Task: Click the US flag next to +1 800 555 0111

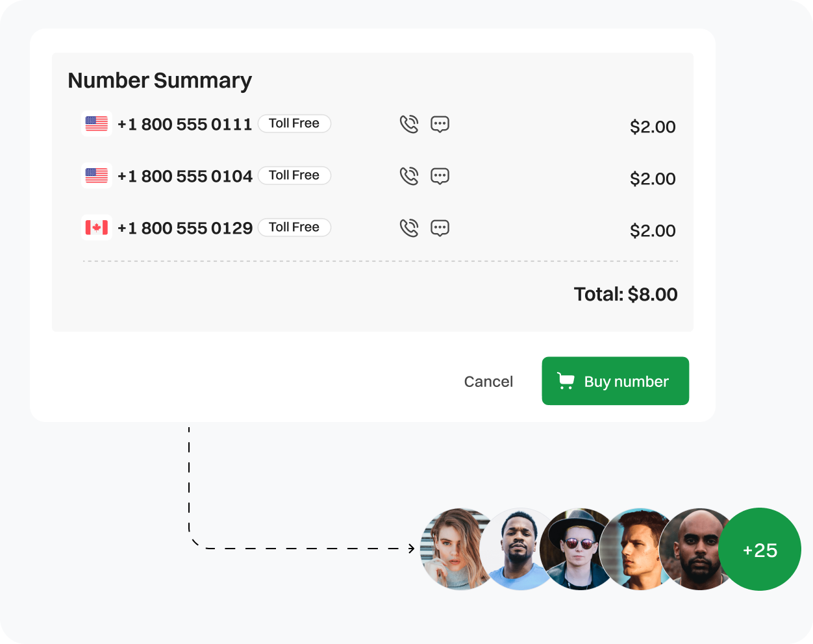Action: (x=96, y=123)
